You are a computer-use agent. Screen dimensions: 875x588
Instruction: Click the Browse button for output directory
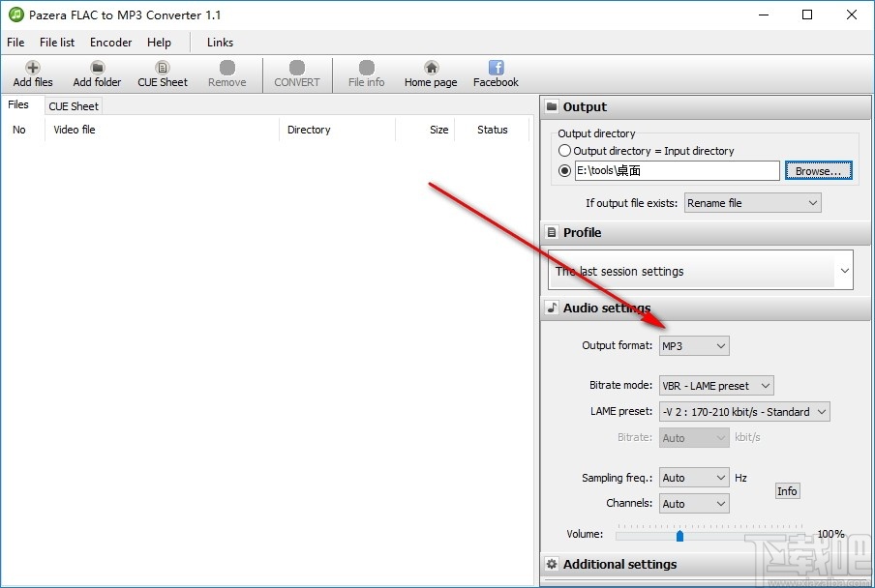818,170
